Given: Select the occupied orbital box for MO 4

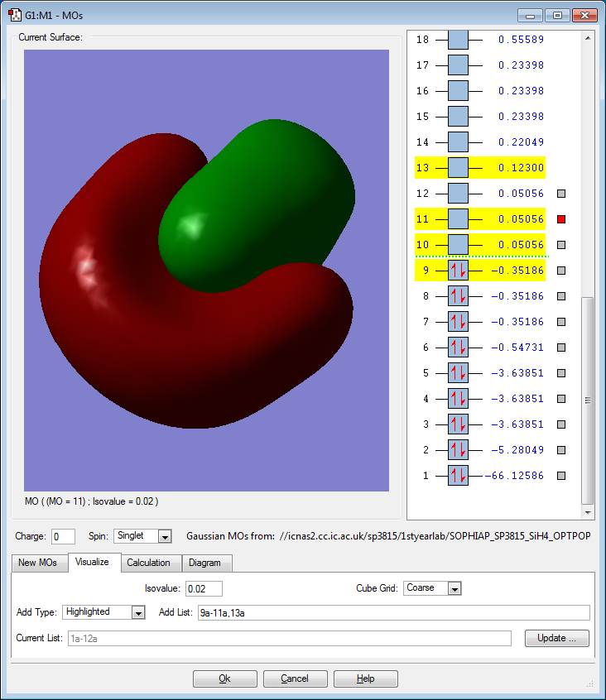Looking at the screenshot, I should (x=458, y=399).
